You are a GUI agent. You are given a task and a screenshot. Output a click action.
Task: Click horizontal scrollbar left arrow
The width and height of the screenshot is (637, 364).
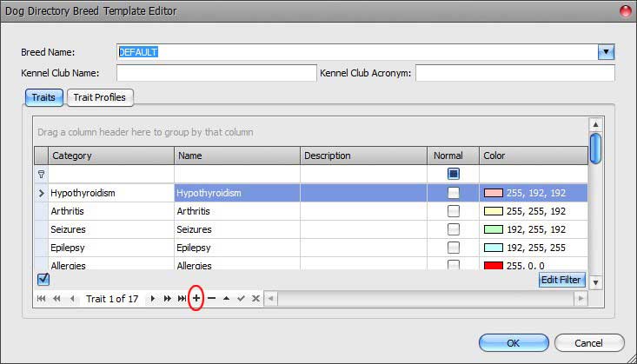[x=270, y=299]
